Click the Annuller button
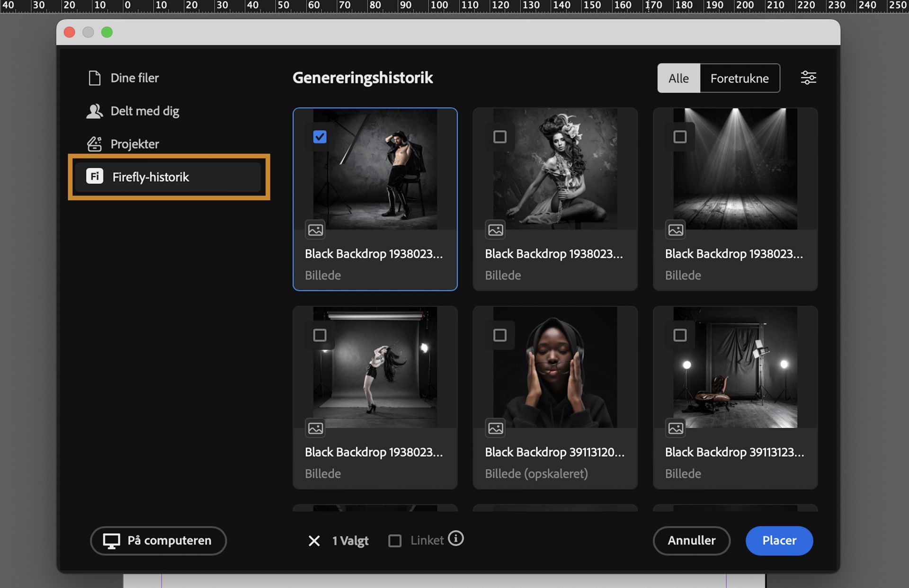909x588 pixels. 691,540
